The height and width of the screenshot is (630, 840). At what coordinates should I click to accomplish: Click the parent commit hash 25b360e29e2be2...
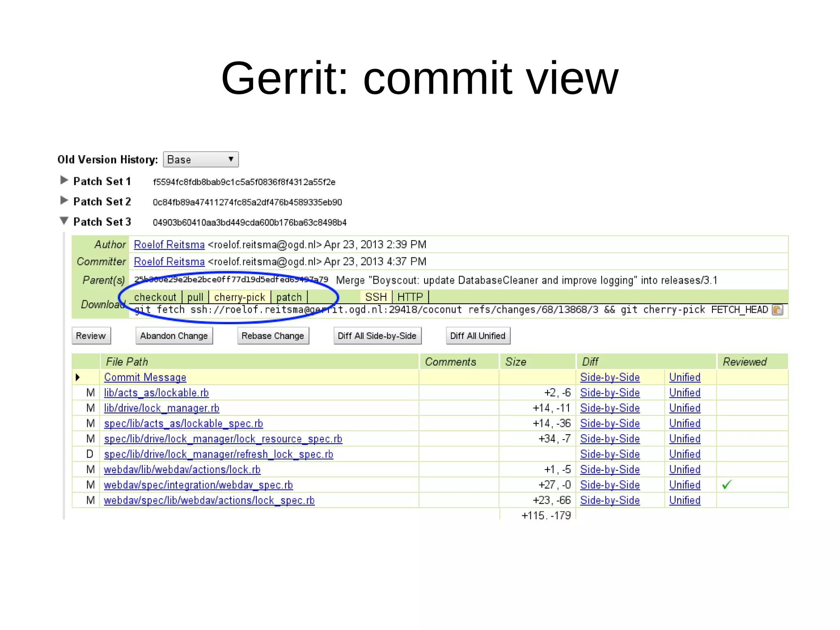pyautogui.click(x=231, y=280)
